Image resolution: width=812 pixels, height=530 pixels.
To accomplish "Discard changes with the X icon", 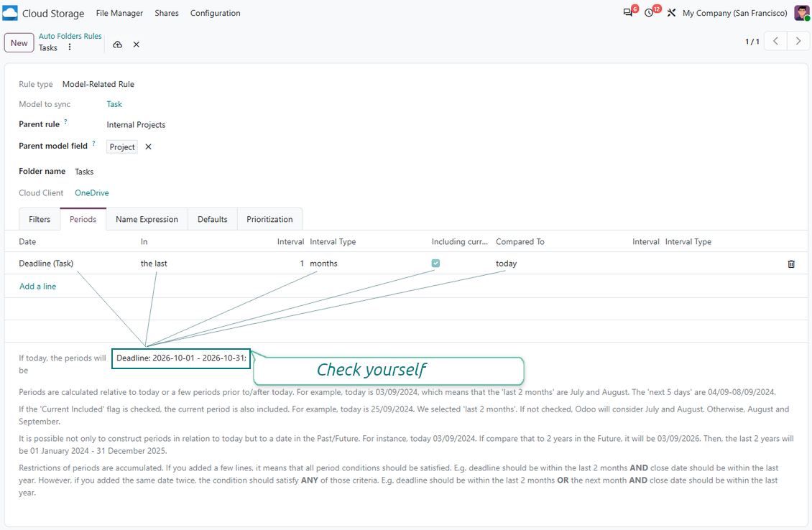I will tap(137, 45).
